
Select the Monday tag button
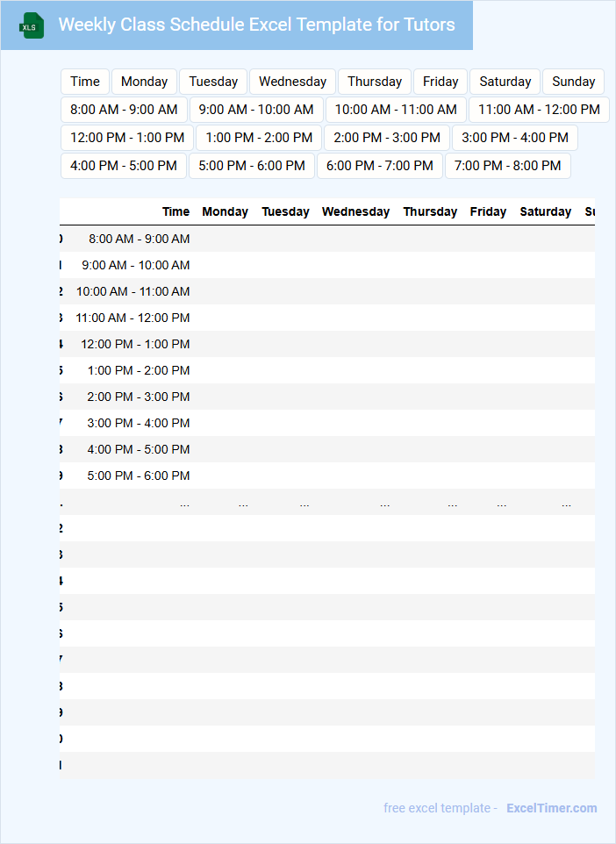point(144,82)
